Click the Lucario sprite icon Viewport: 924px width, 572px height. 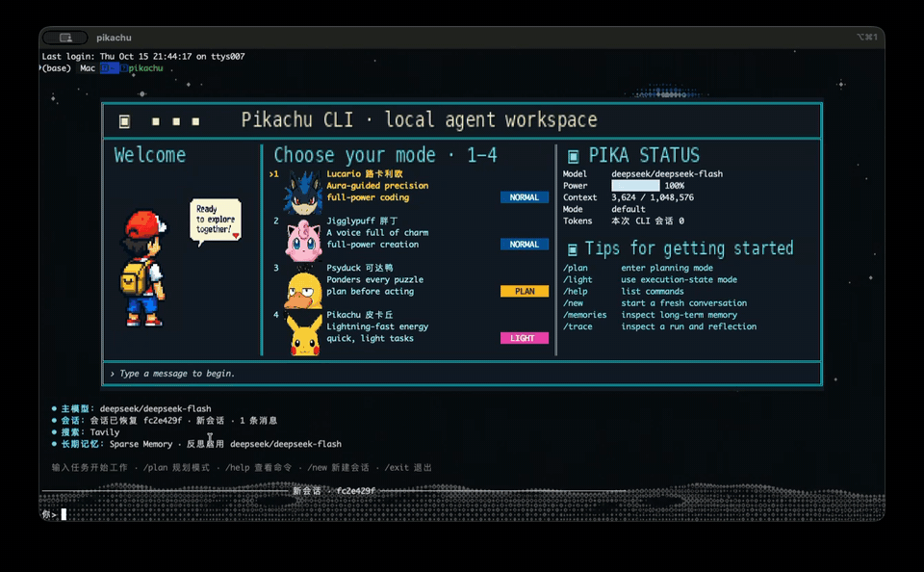303,193
